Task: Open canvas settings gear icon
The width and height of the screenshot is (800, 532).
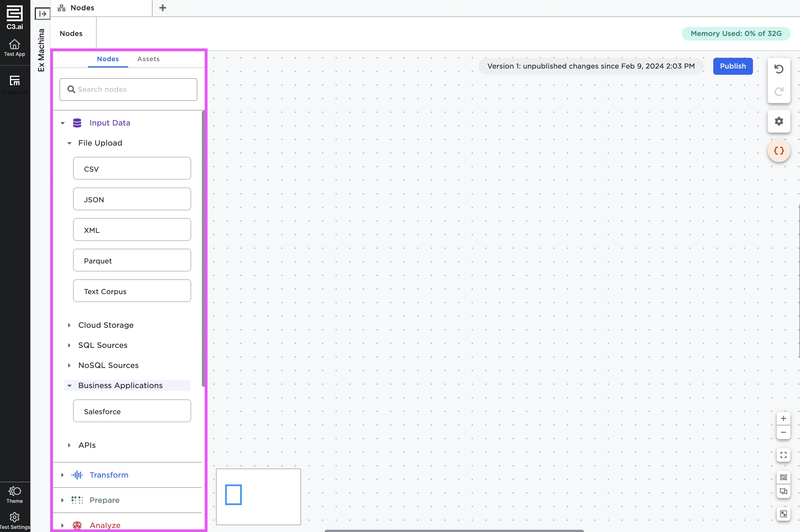Action: pos(779,121)
